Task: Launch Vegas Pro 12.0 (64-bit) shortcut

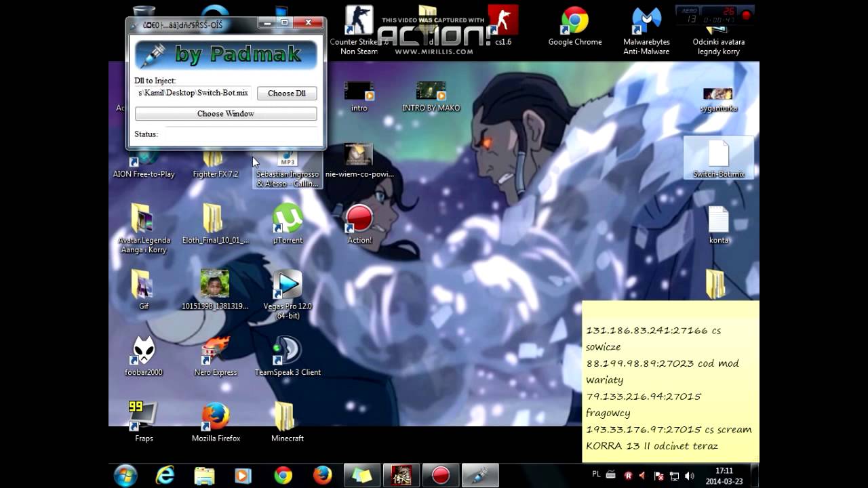Action: [x=288, y=295]
